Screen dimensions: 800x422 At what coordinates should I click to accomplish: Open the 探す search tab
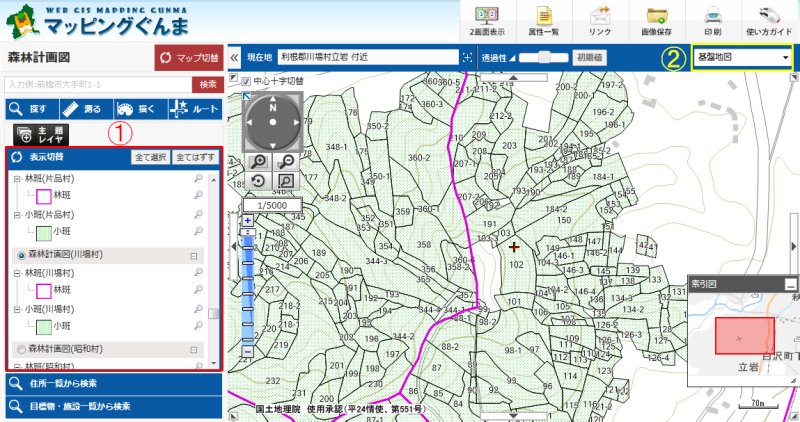click(x=32, y=109)
